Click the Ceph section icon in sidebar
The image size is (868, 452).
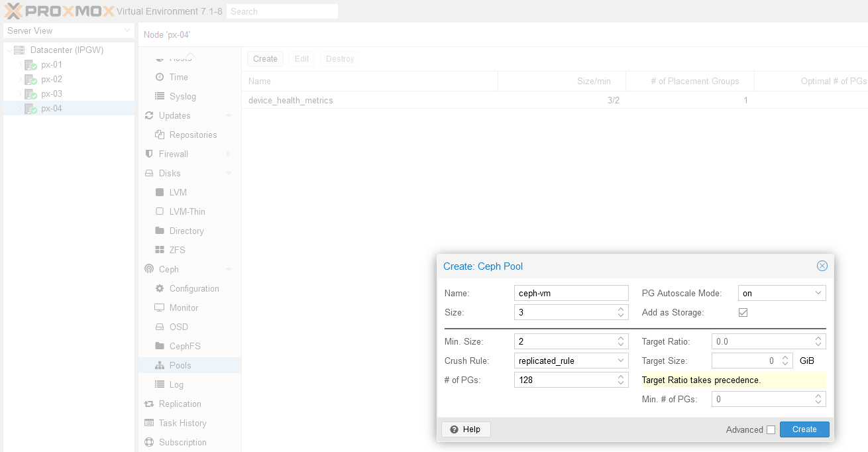149,269
